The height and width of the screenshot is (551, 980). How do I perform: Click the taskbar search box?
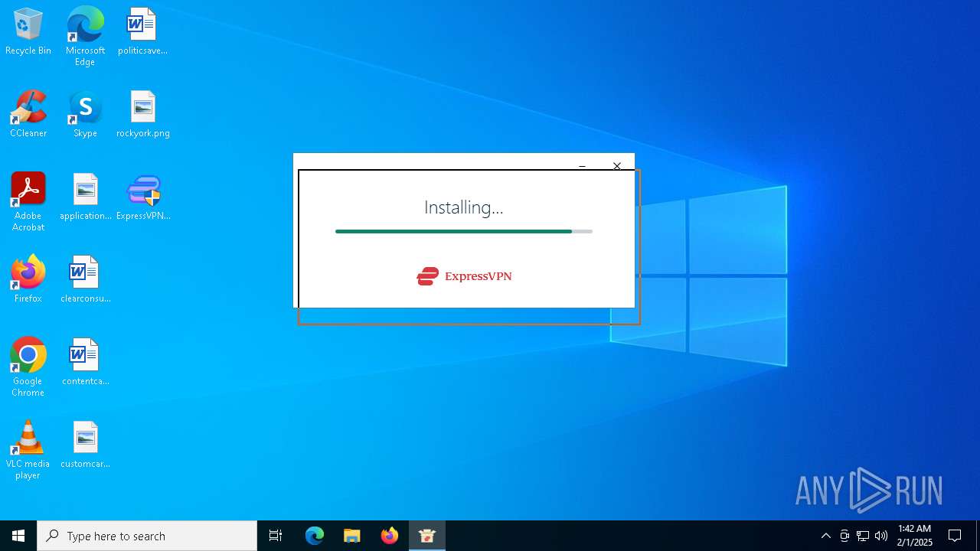147,536
